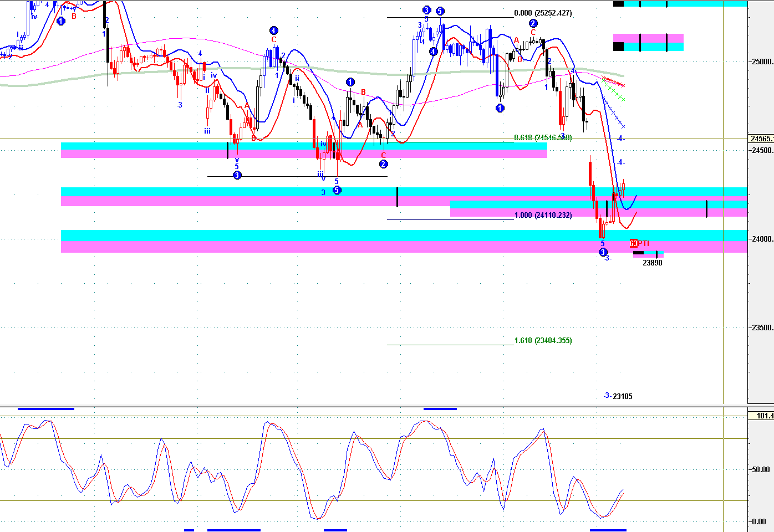Select the 25000 price axis label
The height and width of the screenshot is (532, 774).
(762, 62)
